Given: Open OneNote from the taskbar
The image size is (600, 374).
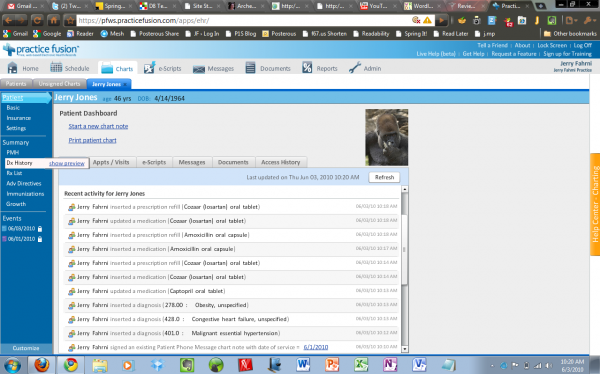Looking at the screenshot, I should pyautogui.click(x=390, y=364).
